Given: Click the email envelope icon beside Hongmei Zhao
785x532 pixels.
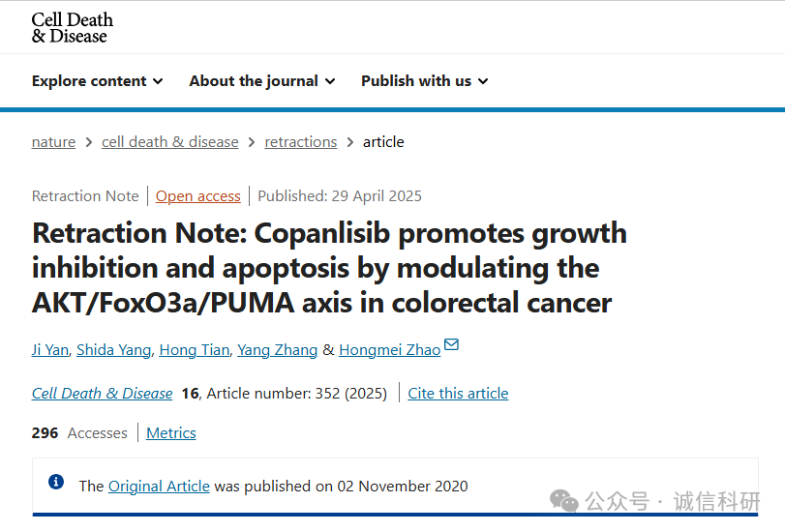Looking at the screenshot, I should (451, 344).
